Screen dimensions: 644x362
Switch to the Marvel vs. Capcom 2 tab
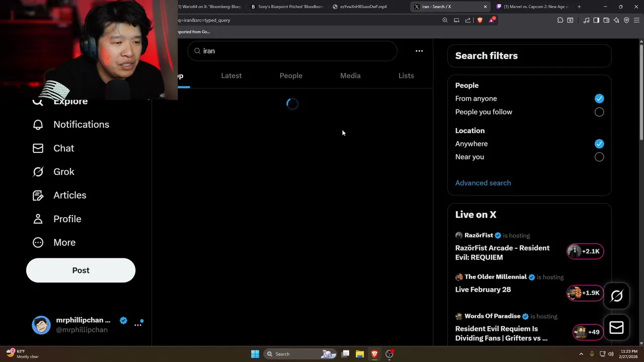[x=532, y=7]
